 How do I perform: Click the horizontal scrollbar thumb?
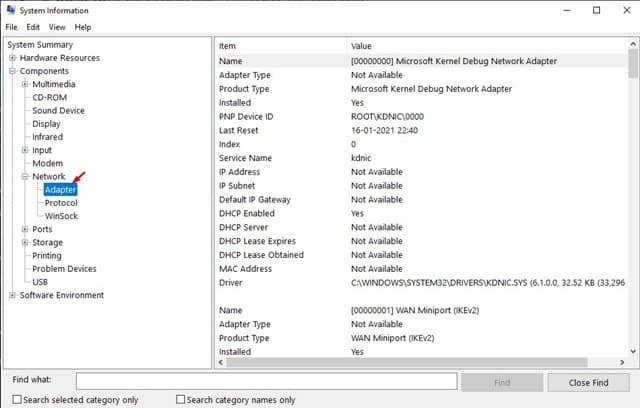click(407, 362)
